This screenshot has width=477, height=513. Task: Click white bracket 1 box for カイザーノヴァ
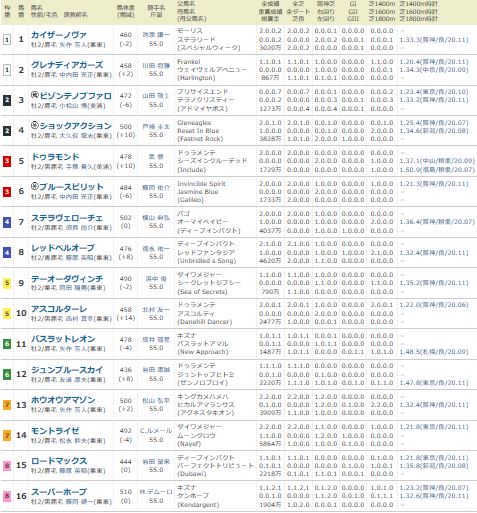point(7,40)
